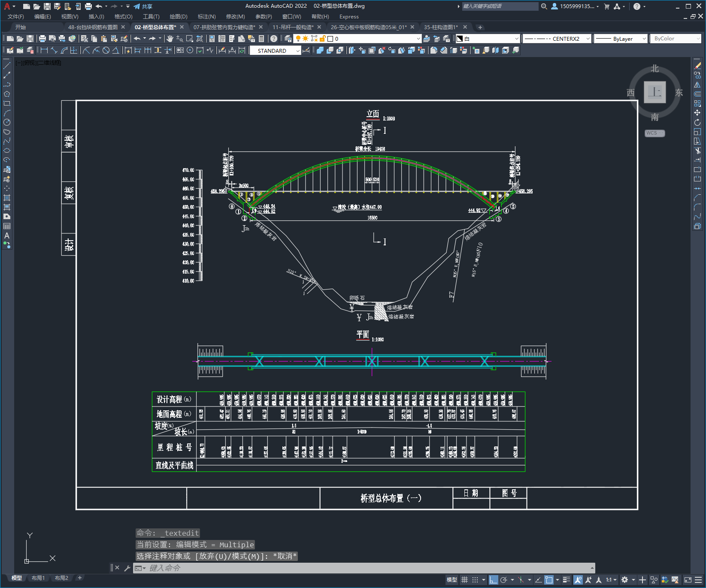Click the ViewCube 上 top face
Screen dimensions: 706x588
654,92
